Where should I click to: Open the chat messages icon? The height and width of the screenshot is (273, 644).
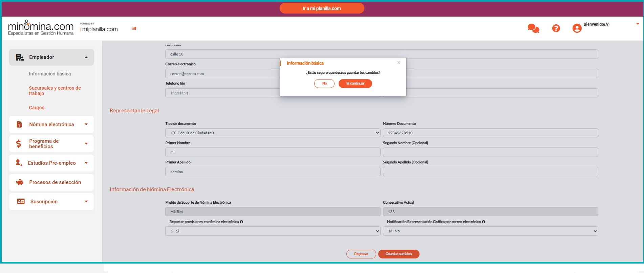click(x=533, y=28)
